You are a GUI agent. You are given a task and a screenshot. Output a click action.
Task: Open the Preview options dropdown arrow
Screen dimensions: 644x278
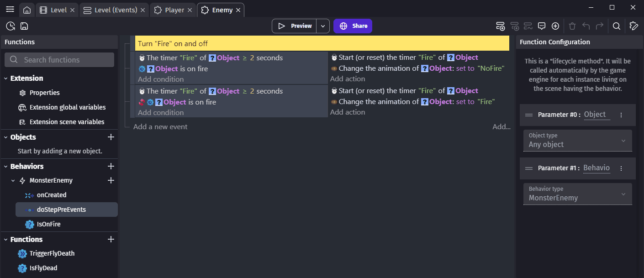[x=323, y=26]
